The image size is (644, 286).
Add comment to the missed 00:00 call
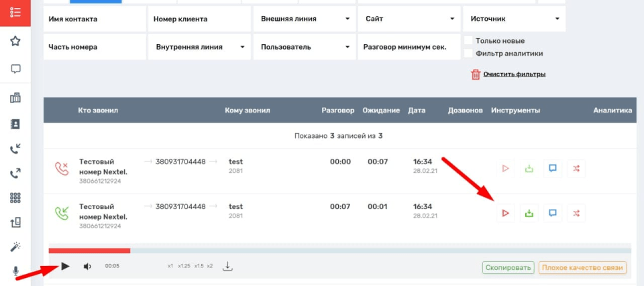[553, 169]
